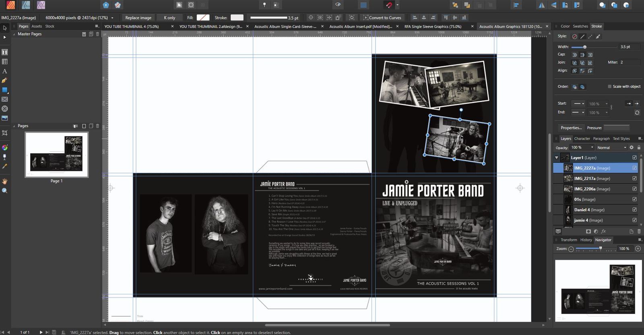
Task: Click the Convert to Curves button
Action: pos(382,18)
